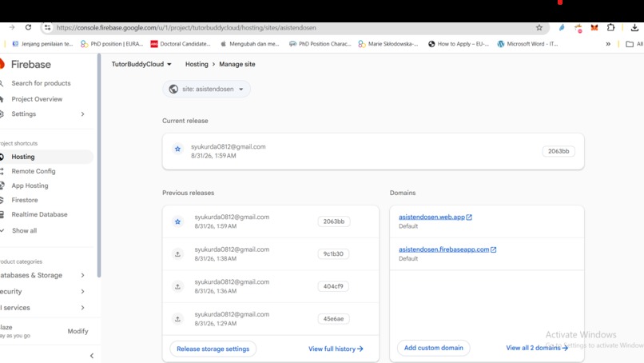Open Doctoral Candidate bookmark

[x=181, y=44]
